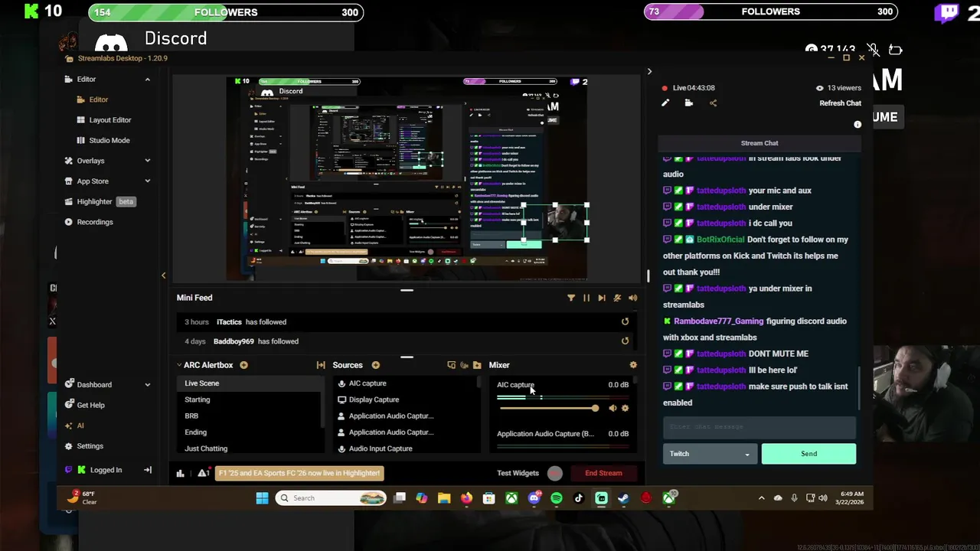Replay the iTactics follow alert
Viewport: 980px width, 551px height.
coord(625,322)
